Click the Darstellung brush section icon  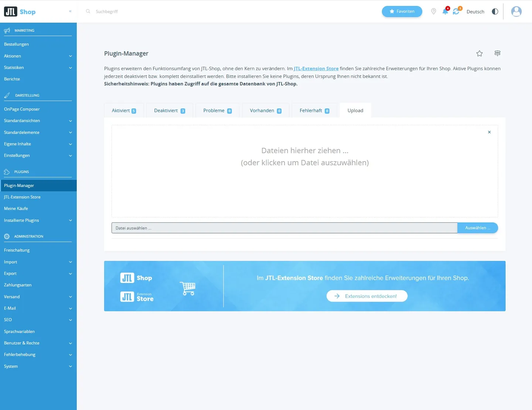7,95
